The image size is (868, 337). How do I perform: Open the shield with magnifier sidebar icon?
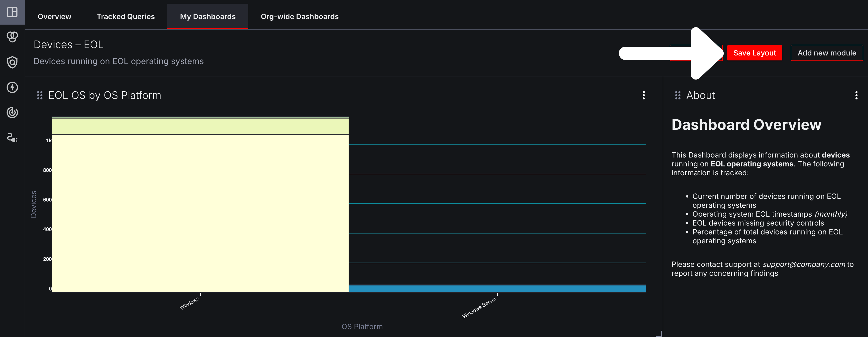click(x=12, y=62)
